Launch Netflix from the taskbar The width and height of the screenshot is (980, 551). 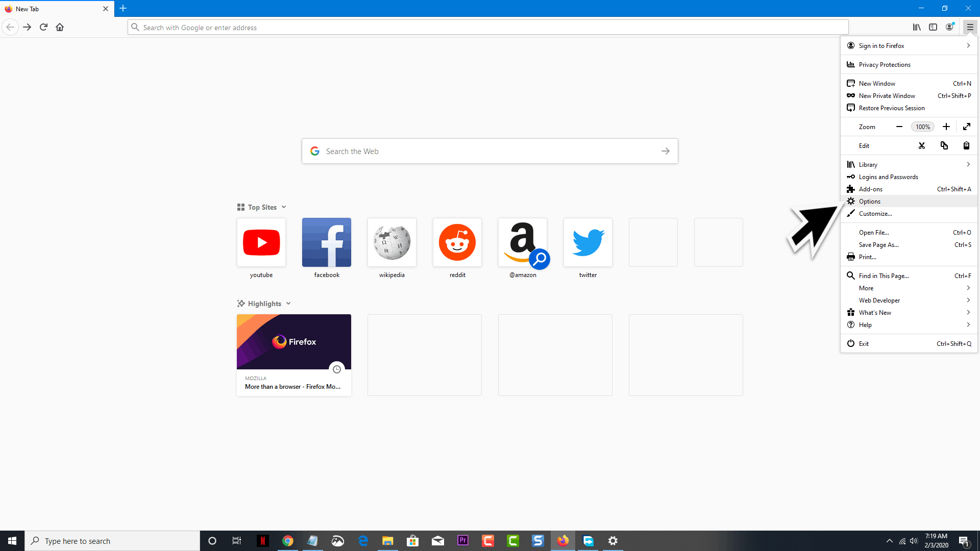tap(263, 541)
